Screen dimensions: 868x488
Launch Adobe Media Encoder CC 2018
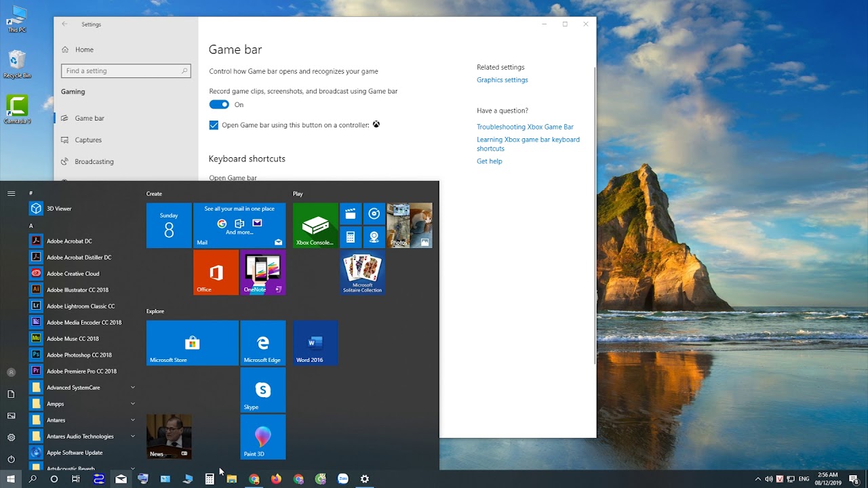(83, 323)
